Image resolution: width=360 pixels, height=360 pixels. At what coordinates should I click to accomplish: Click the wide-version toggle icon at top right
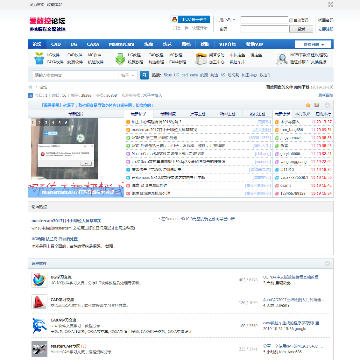coord(330,4)
